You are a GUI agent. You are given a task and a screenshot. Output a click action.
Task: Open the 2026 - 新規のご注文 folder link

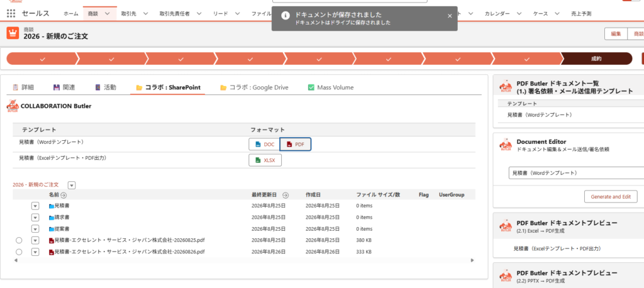[36, 185]
